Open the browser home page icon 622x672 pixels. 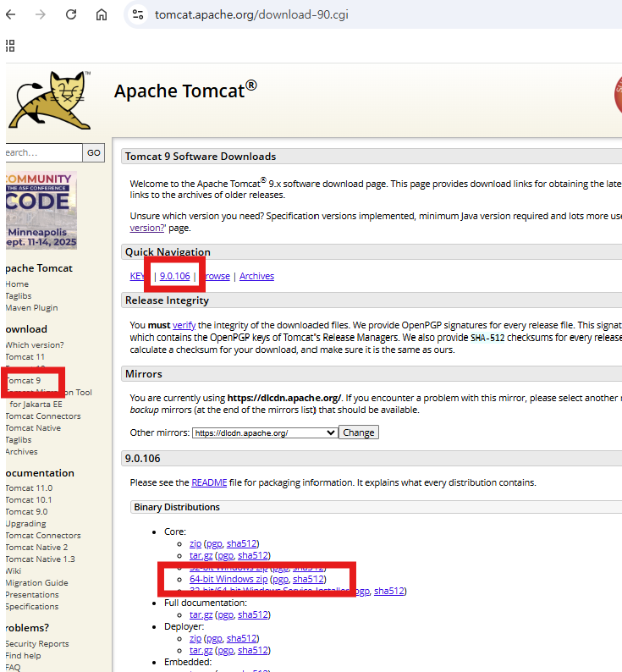[102, 14]
